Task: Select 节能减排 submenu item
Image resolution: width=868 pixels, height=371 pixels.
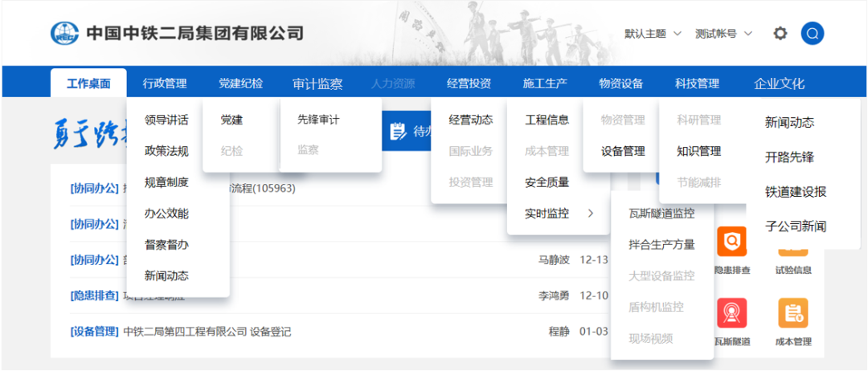Action: tap(699, 182)
